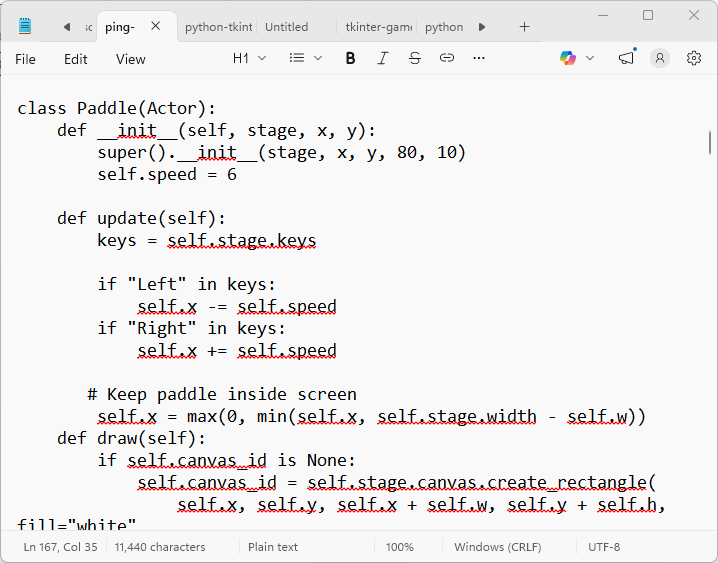
Task: Click 'if self.canvas_id is None:' line
Action: click(226, 460)
